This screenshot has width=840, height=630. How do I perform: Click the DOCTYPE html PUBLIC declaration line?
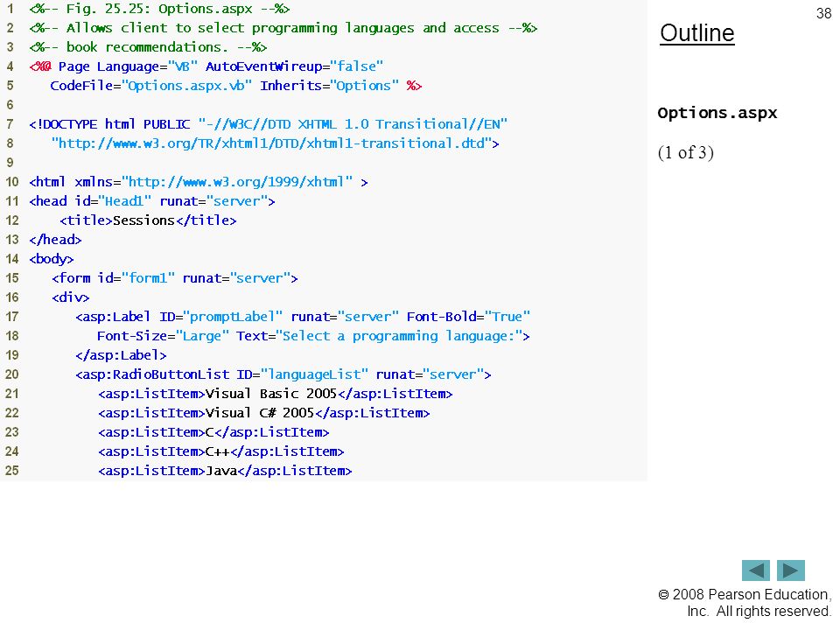pos(269,124)
